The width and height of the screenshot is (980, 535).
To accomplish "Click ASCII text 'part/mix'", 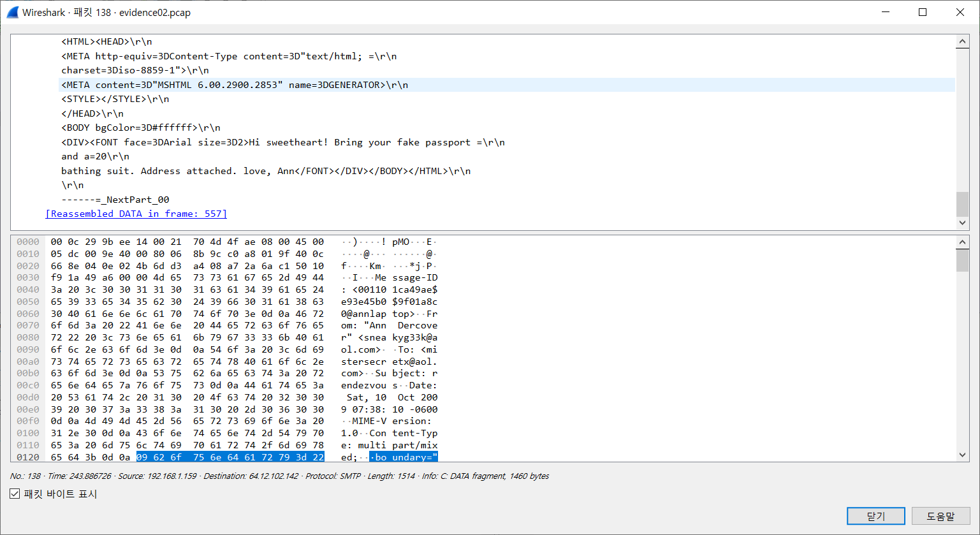I will 415,445.
